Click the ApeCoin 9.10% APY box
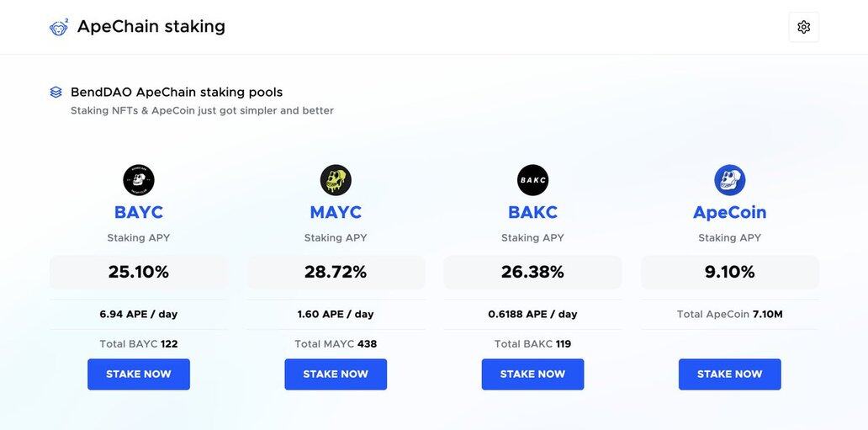 (x=729, y=272)
